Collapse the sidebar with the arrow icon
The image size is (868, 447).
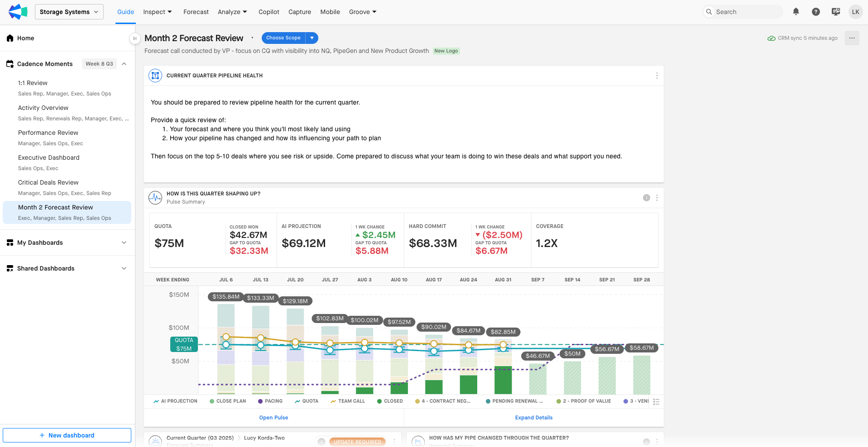pos(134,38)
